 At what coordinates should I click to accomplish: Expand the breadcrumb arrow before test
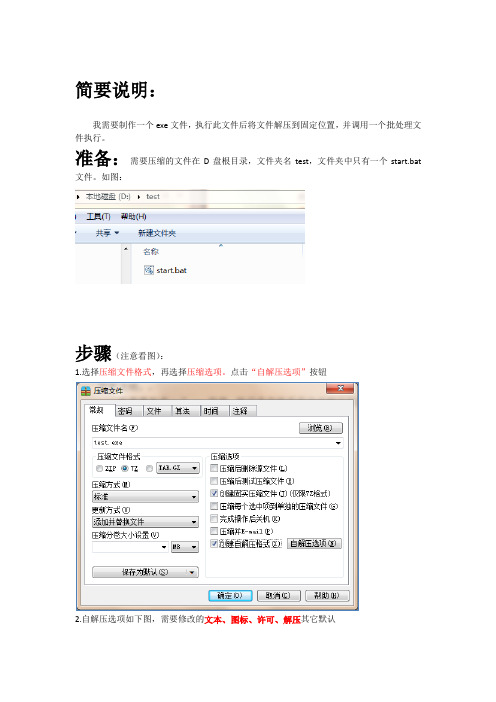tap(139, 197)
